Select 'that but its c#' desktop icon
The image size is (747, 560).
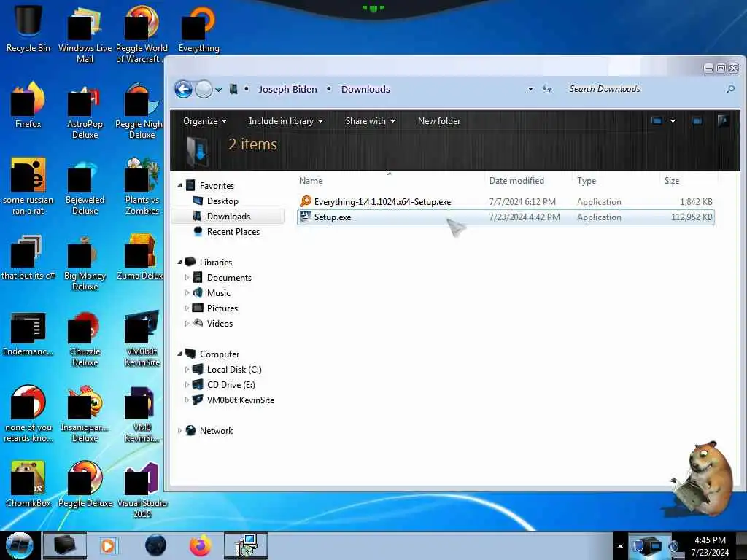(28, 257)
